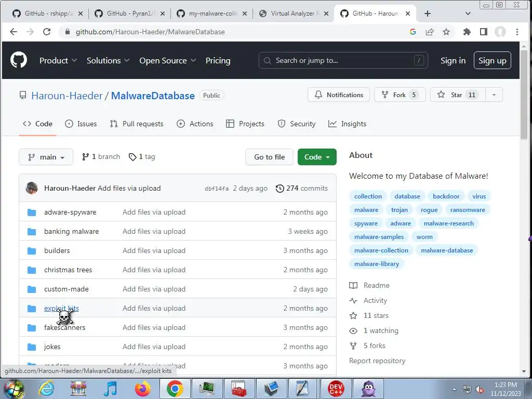The image size is (532, 399).
Task: Open the Issues tab
Action: pyautogui.click(x=81, y=124)
